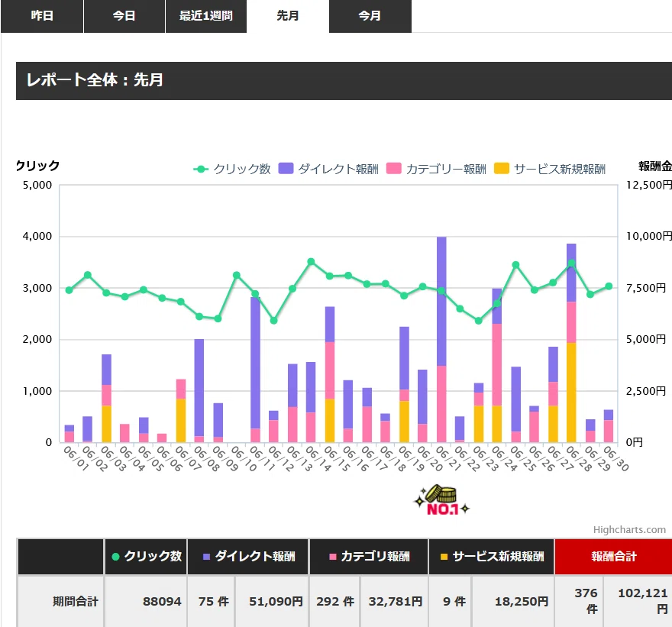Click the クリック数 table column header
The width and height of the screenshot is (672, 627).
(146, 556)
